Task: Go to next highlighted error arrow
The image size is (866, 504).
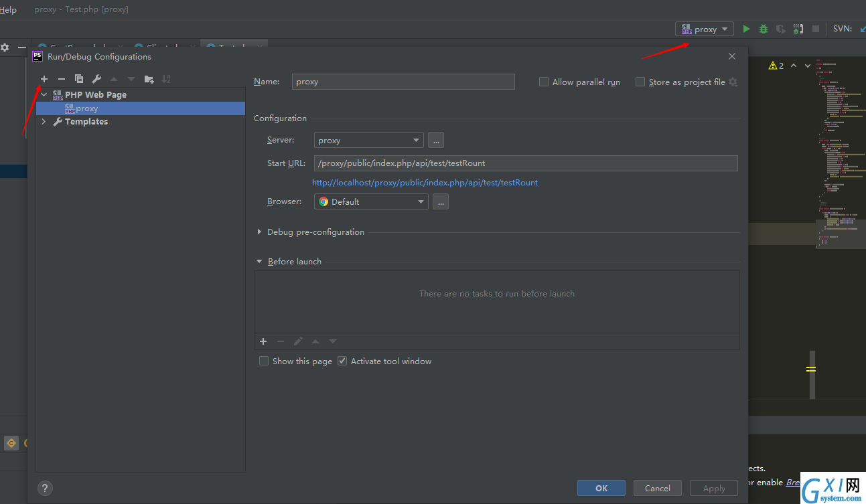Action: pos(808,66)
